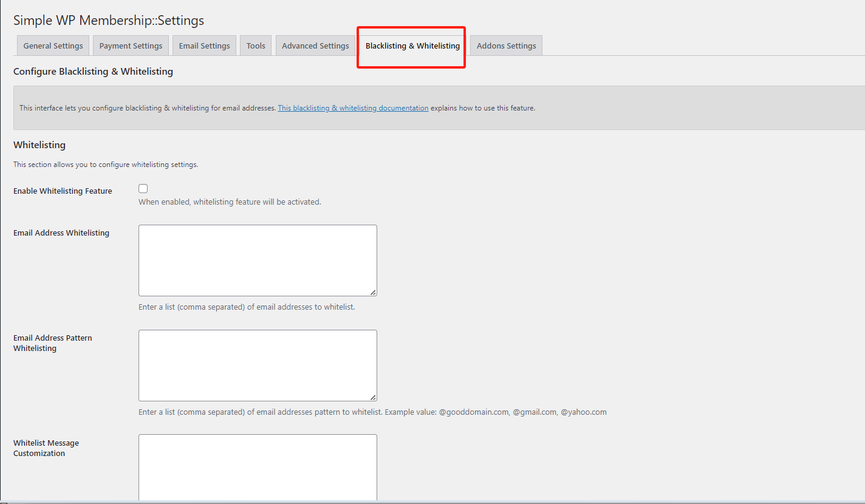Open the Addons Settings tab
865x504 pixels.
point(506,45)
